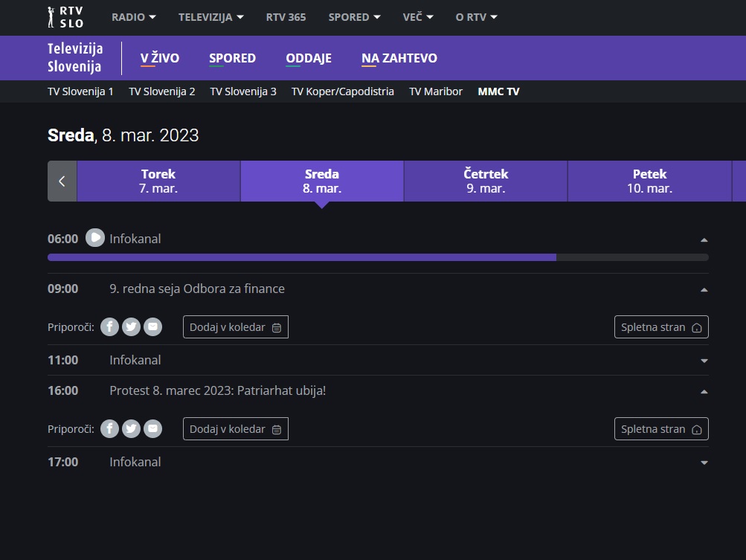Share the Protest 8. marec event on Facebook
Screen dimensions: 746x560
(x=109, y=428)
